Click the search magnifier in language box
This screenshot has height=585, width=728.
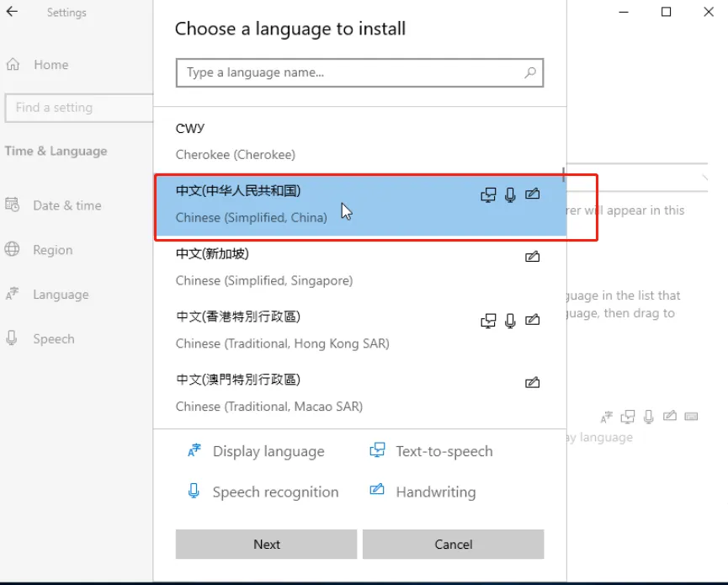(530, 72)
